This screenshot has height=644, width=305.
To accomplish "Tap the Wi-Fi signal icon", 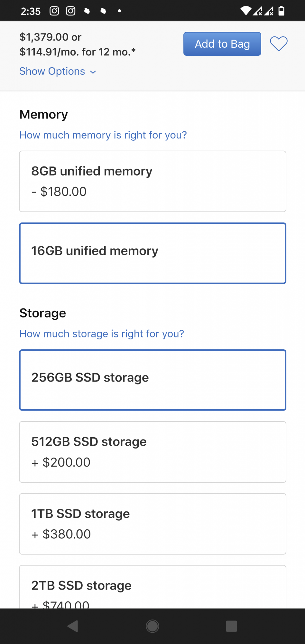I will tap(246, 11).
